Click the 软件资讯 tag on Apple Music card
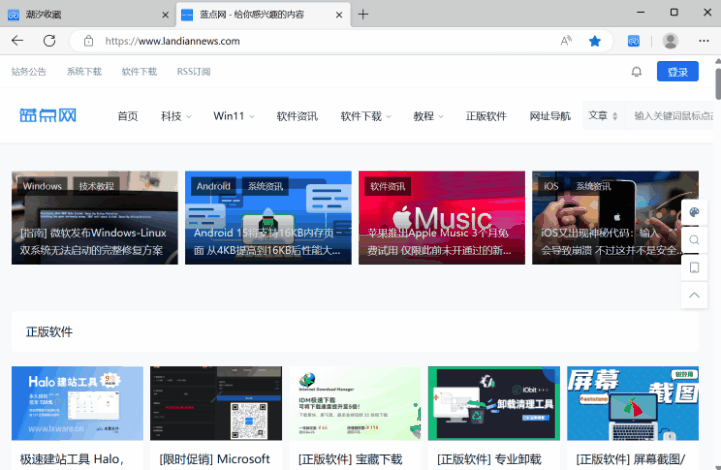 (x=388, y=186)
